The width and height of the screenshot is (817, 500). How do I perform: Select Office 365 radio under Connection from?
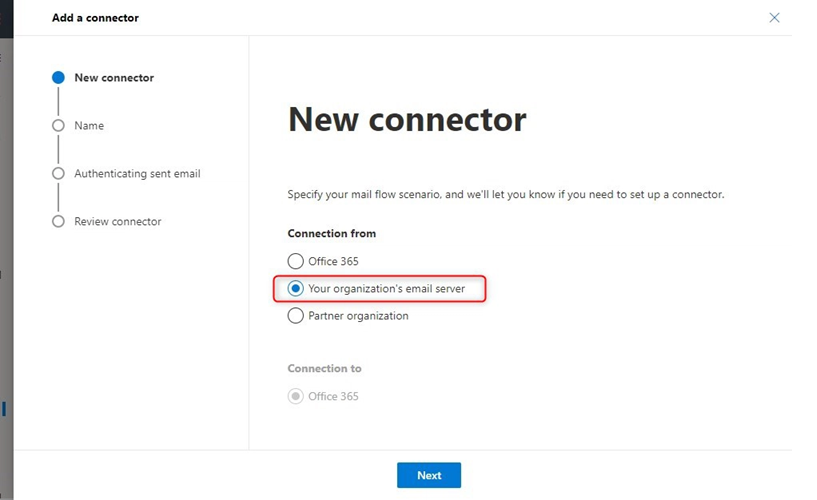pyautogui.click(x=295, y=262)
